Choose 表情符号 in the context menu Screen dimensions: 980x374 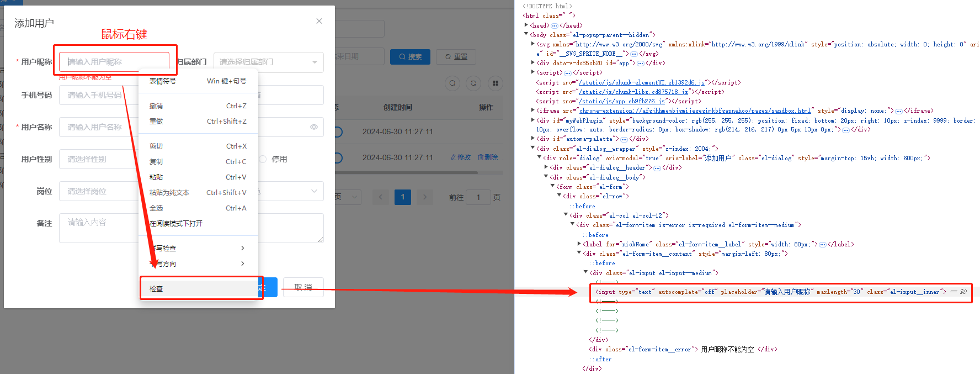coord(198,81)
